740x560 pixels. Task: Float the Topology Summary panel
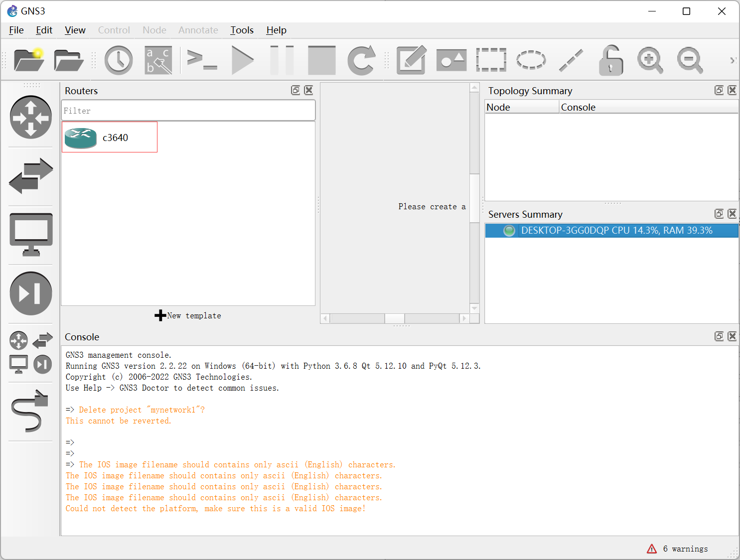pos(719,90)
